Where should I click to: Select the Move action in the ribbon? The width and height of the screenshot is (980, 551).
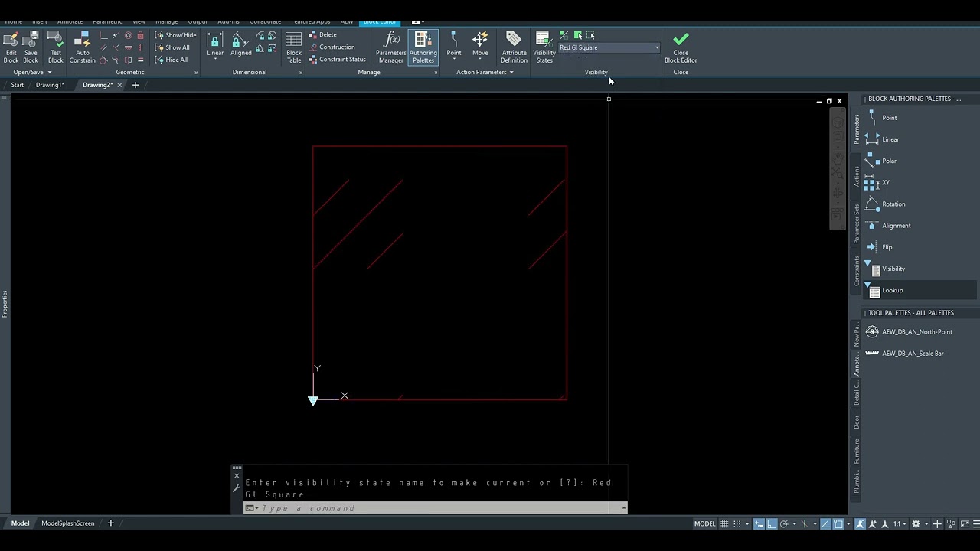pyautogui.click(x=480, y=44)
